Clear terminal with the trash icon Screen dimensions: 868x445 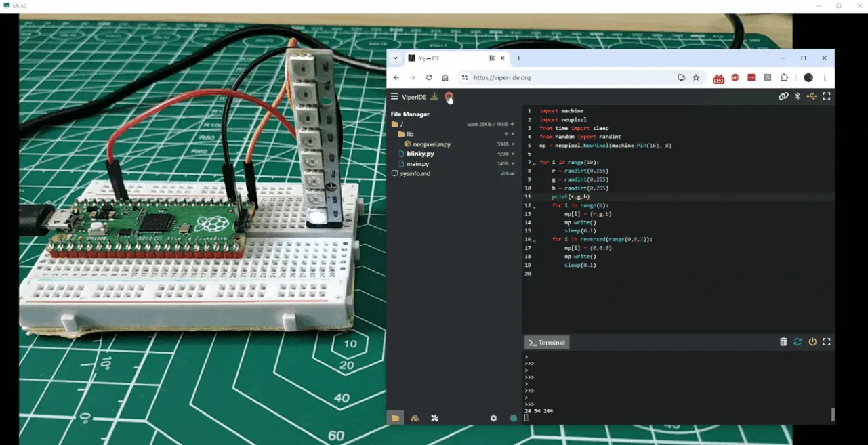[x=783, y=342]
